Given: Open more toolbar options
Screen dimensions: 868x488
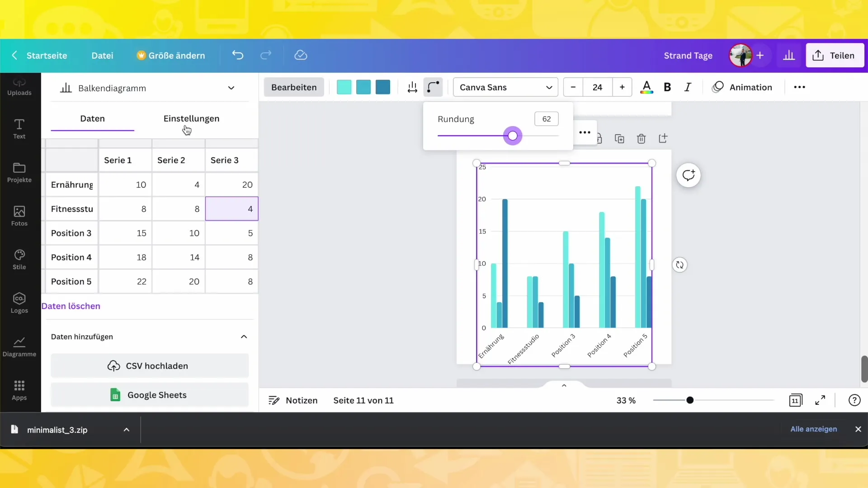Looking at the screenshot, I should pos(799,87).
